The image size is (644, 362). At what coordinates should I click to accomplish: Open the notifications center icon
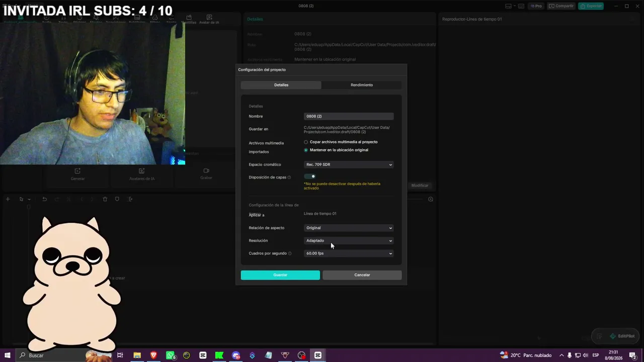633,355
